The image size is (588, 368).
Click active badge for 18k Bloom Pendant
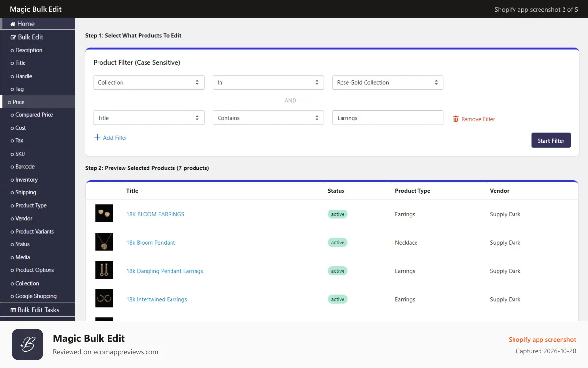click(338, 243)
